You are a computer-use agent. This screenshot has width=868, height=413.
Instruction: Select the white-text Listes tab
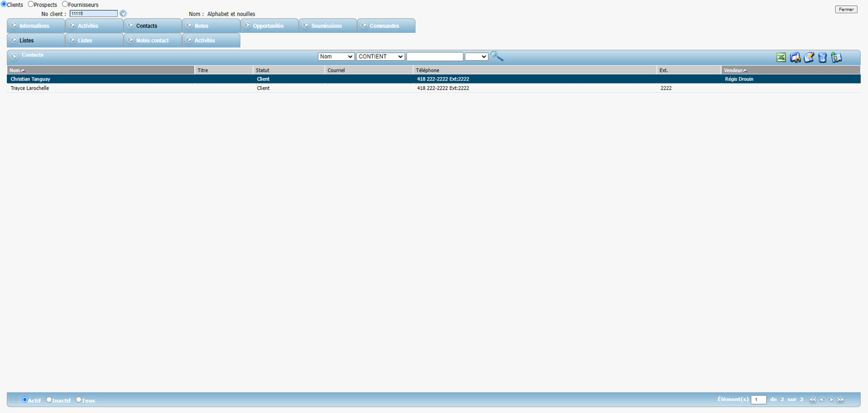[x=94, y=40]
